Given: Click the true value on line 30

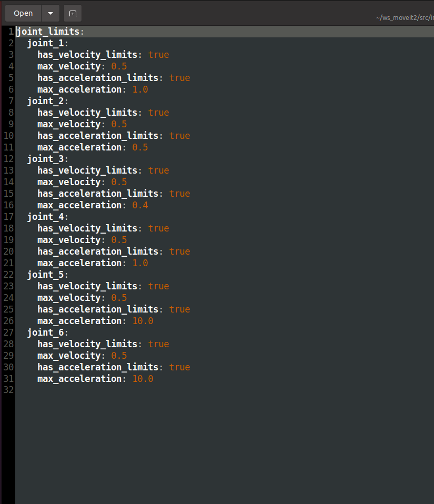Looking at the screenshot, I should click(179, 367).
